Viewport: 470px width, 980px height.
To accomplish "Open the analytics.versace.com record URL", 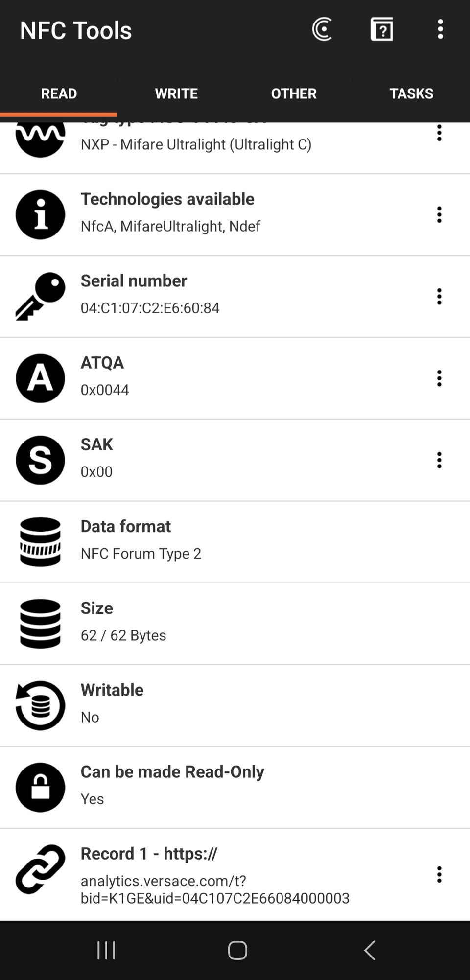I will (214, 889).
